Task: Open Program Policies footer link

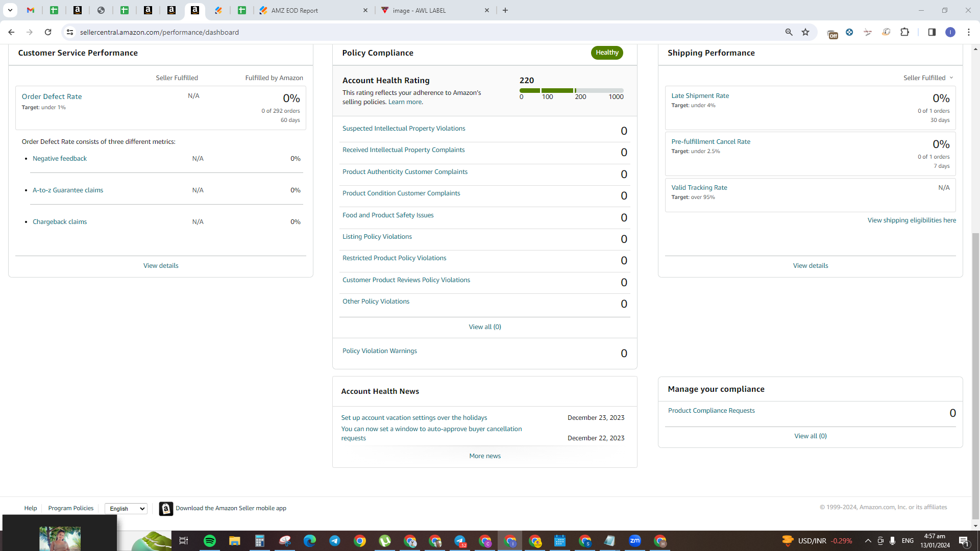Action: click(71, 508)
